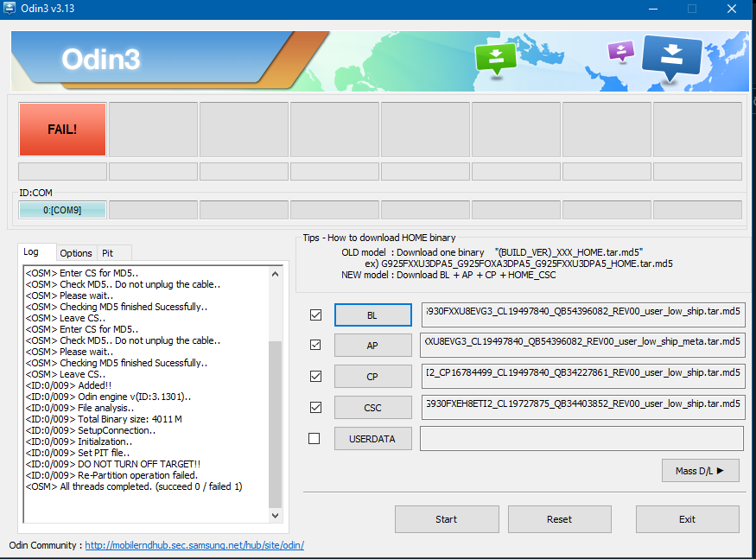
Task: Click the purple download bubble icon in banner
Action: point(621,51)
